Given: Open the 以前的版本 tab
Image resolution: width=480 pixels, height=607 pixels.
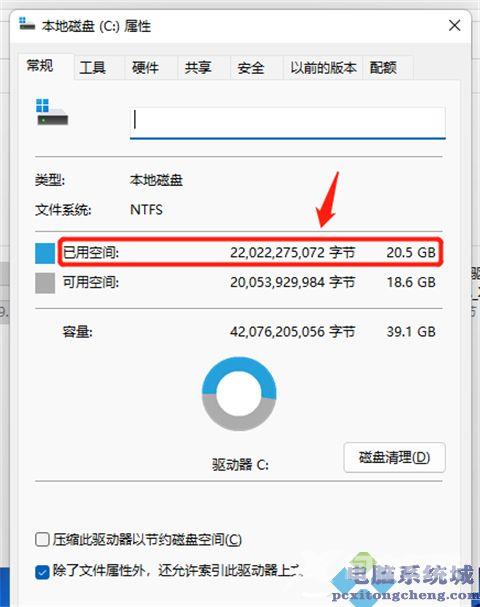Looking at the screenshot, I should [x=323, y=68].
